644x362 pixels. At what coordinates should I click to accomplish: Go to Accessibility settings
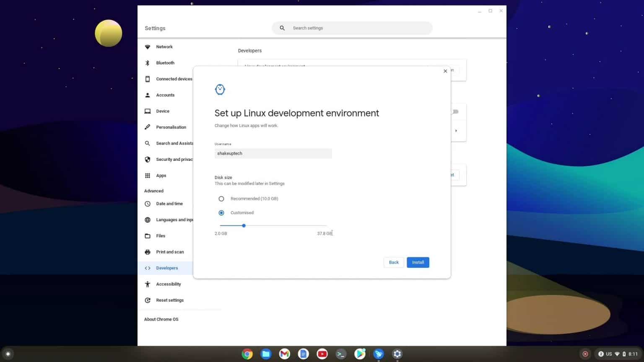click(169, 284)
